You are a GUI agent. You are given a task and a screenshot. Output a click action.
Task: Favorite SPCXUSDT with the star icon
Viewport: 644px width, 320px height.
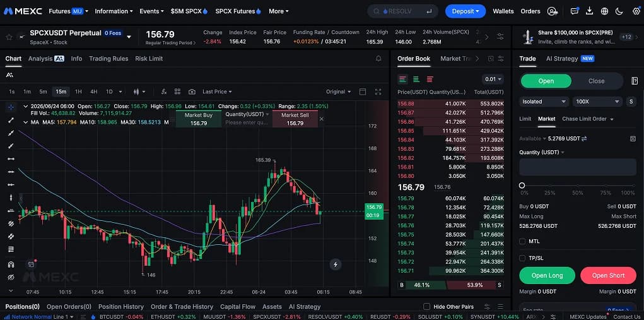[x=9, y=37]
